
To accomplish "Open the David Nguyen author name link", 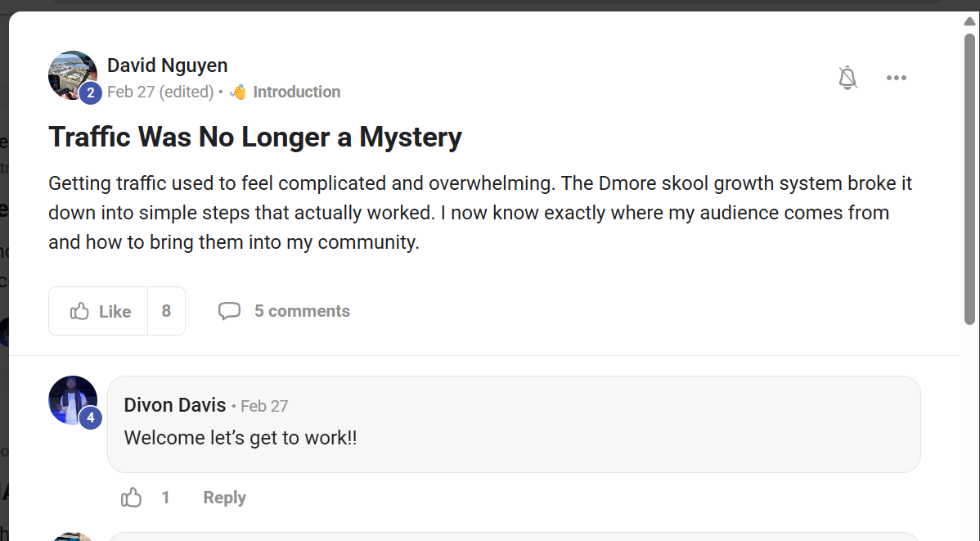I will pyautogui.click(x=168, y=65).
